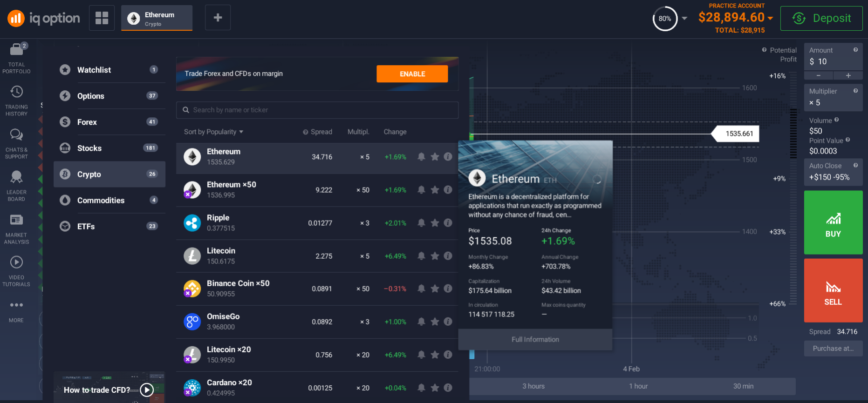Switch to Ethereum Crypto tab
868x403 pixels.
[x=157, y=18]
